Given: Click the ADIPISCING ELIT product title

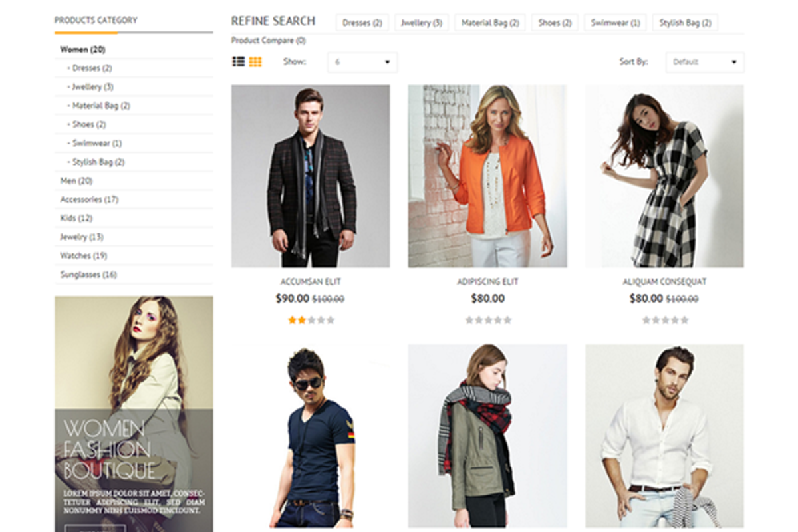Looking at the screenshot, I should click(x=487, y=282).
